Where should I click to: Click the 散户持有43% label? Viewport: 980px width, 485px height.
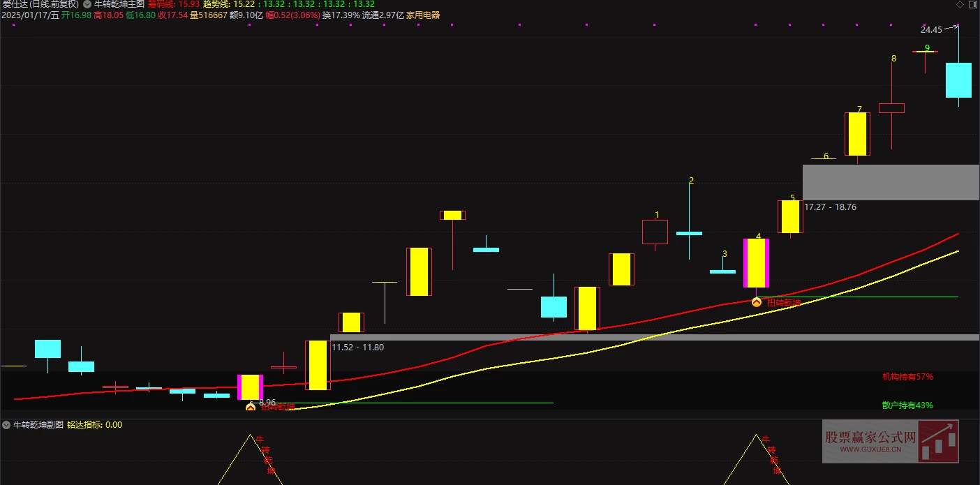click(907, 405)
